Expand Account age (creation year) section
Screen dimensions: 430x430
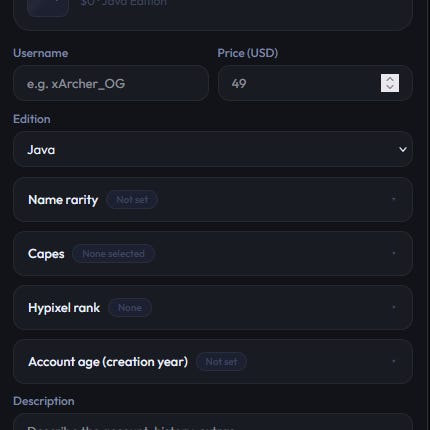pyautogui.click(x=213, y=362)
